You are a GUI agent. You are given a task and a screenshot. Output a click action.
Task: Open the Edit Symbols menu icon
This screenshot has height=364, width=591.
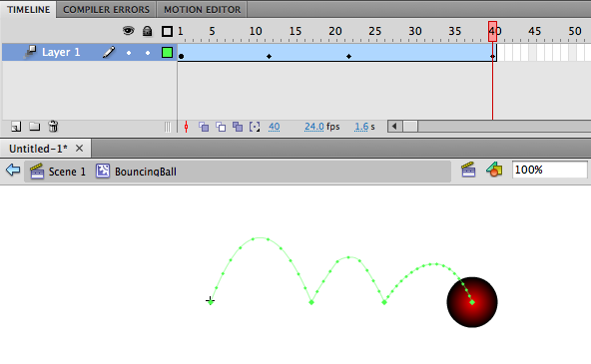tap(494, 170)
